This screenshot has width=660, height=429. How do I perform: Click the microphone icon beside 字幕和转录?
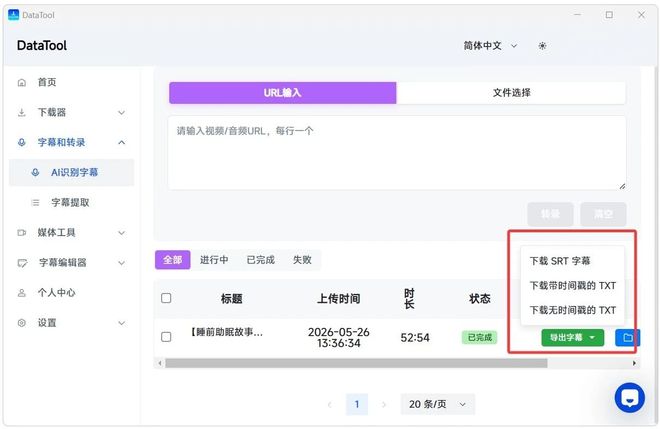pos(22,142)
